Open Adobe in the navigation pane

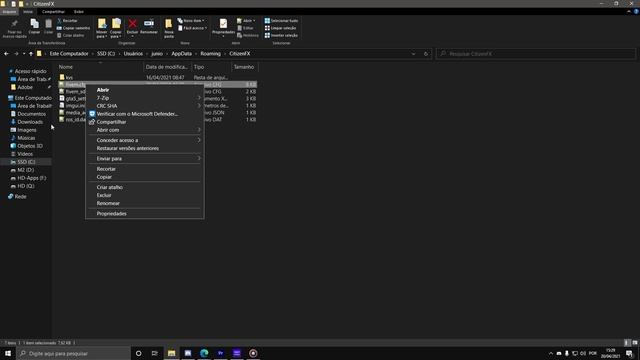tap(24, 87)
